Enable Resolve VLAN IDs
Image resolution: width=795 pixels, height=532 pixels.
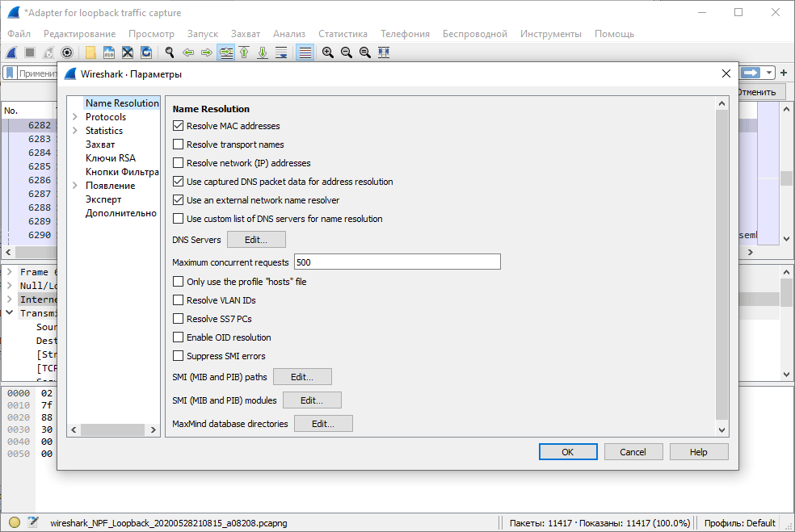[x=178, y=300]
